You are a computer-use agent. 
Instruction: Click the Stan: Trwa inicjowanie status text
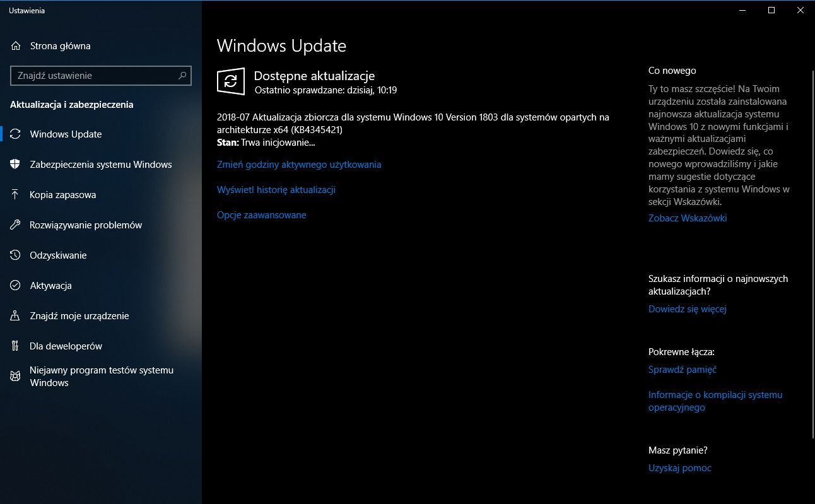[x=266, y=143]
